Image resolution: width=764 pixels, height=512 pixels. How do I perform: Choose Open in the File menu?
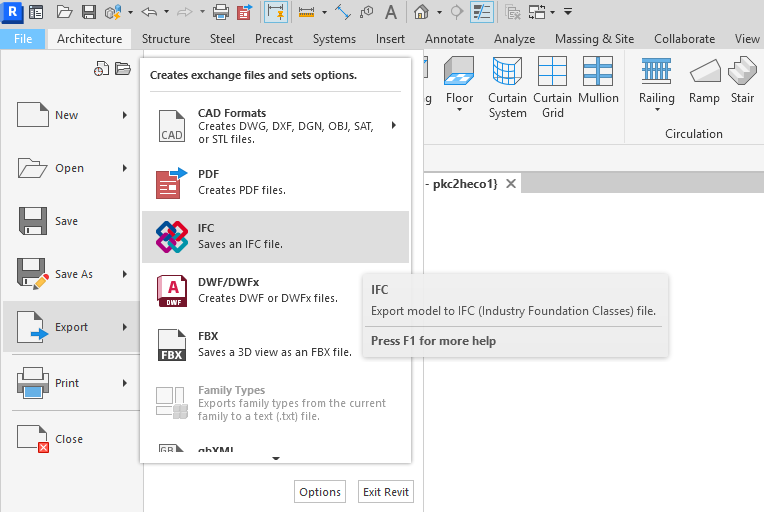(x=72, y=168)
